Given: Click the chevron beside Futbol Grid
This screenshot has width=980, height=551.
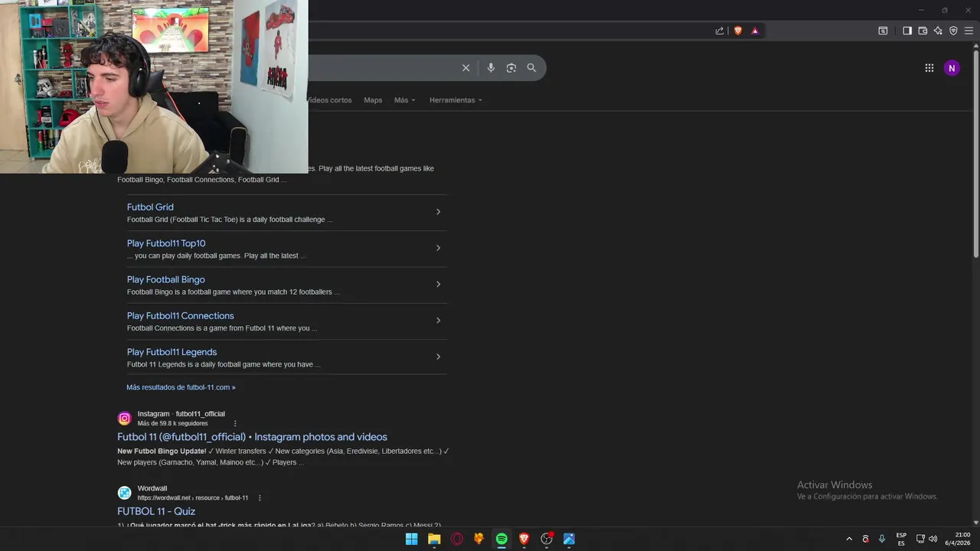Looking at the screenshot, I should pyautogui.click(x=438, y=212).
